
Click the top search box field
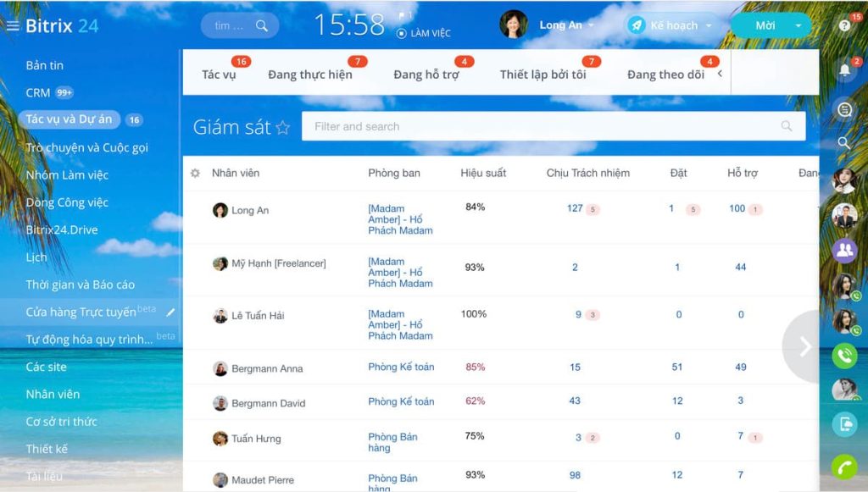[x=240, y=25]
